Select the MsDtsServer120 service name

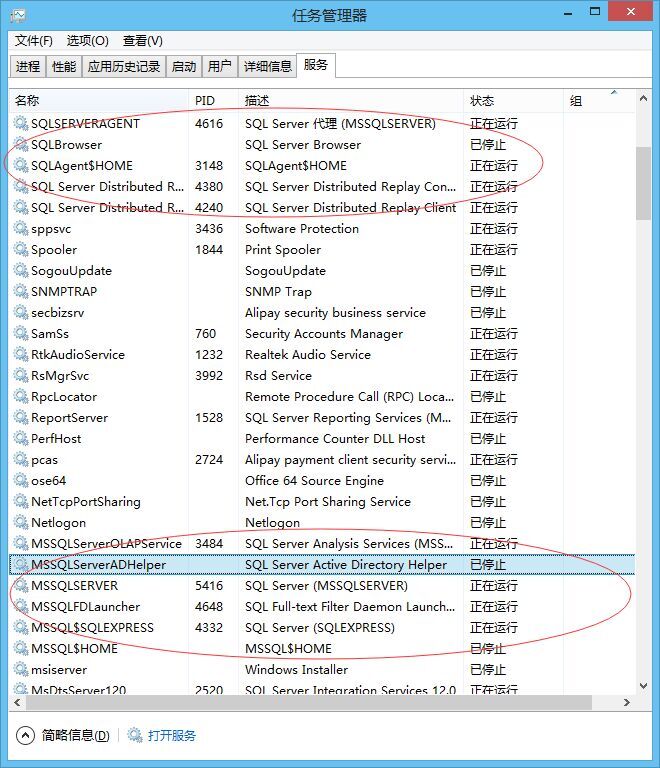click(78, 690)
